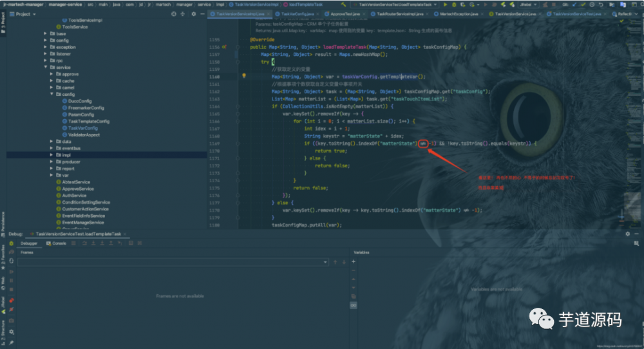This screenshot has width=644, height=349.
Task: Toggle Mute Breakpoints icon
Action: coord(11,310)
